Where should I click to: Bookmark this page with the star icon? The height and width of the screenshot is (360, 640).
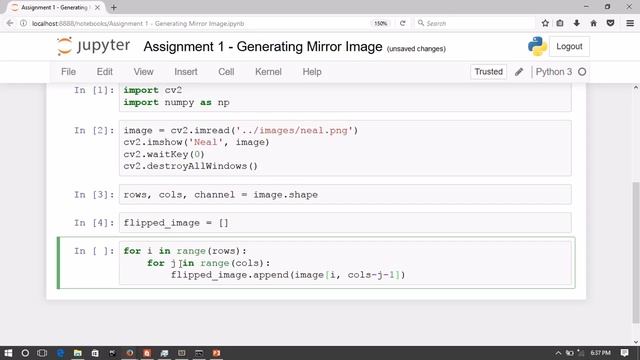point(545,23)
